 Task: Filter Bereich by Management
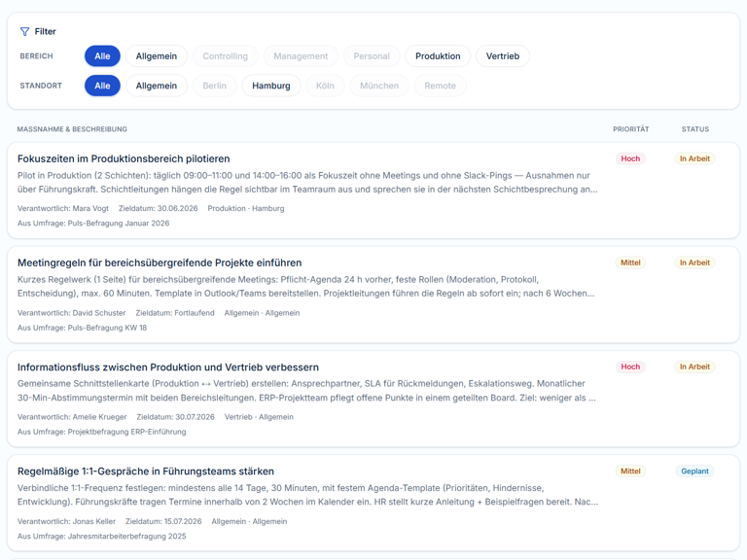coord(301,56)
